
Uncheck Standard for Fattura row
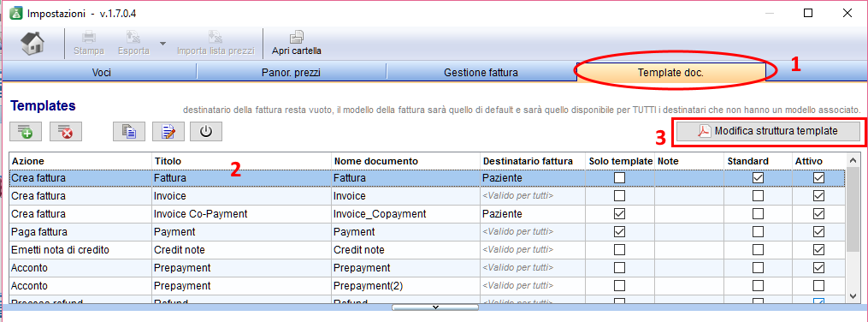click(x=758, y=178)
